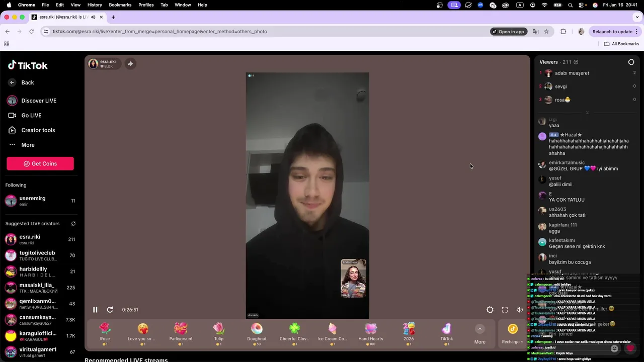Open Discover LIVE

(x=39, y=101)
